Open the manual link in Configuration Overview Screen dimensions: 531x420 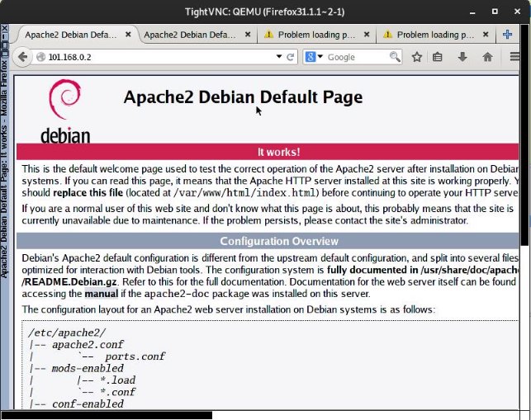click(x=102, y=294)
